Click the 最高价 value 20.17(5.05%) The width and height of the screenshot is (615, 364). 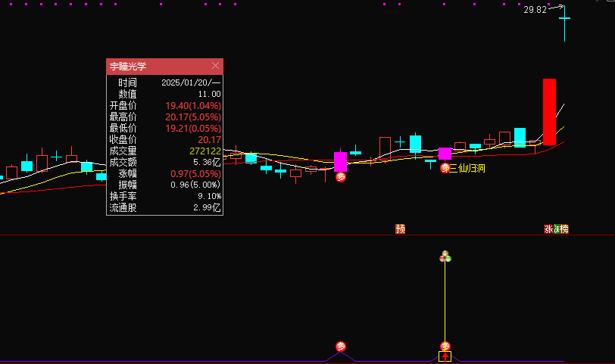coord(192,117)
